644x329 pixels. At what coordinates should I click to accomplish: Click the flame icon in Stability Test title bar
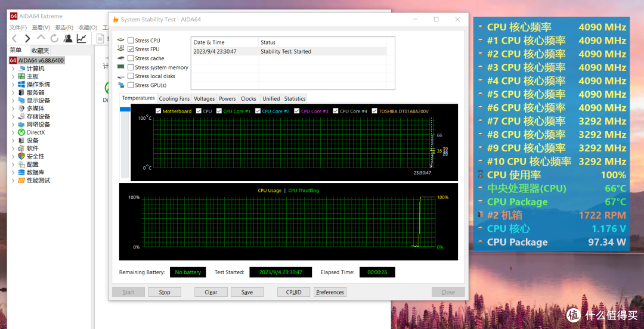pos(116,19)
